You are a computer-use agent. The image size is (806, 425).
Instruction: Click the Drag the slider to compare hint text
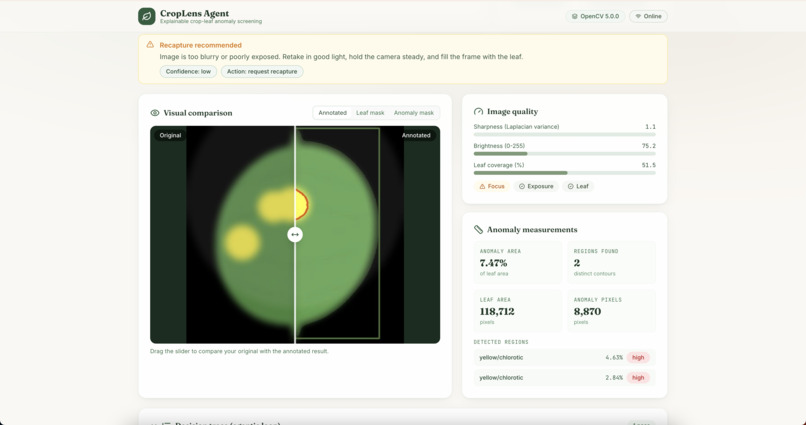pyautogui.click(x=239, y=352)
